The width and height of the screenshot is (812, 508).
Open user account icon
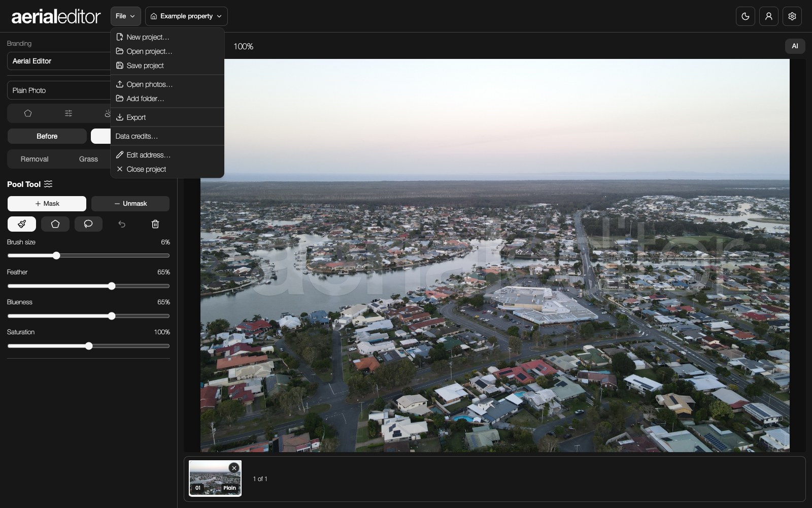pyautogui.click(x=769, y=16)
